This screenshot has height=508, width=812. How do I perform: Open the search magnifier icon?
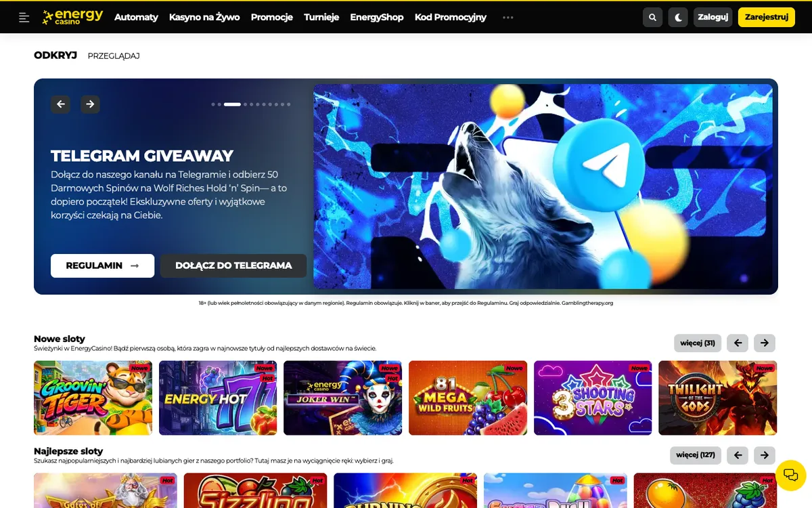tap(652, 18)
